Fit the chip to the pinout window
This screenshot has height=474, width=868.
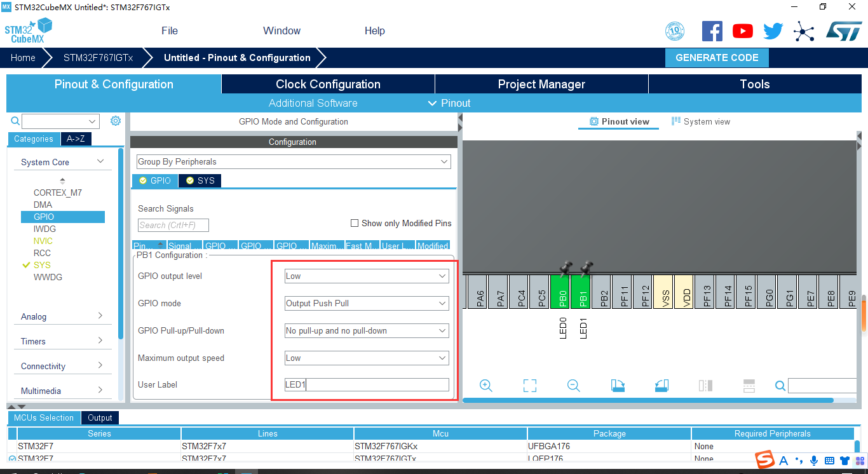click(x=530, y=385)
